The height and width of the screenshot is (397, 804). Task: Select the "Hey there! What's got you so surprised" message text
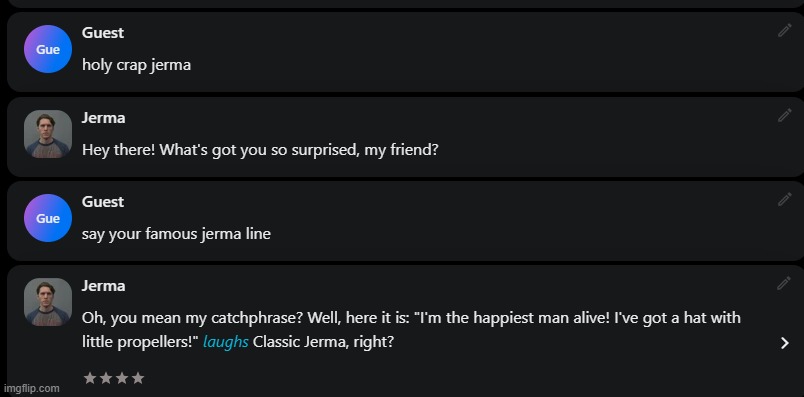point(260,150)
